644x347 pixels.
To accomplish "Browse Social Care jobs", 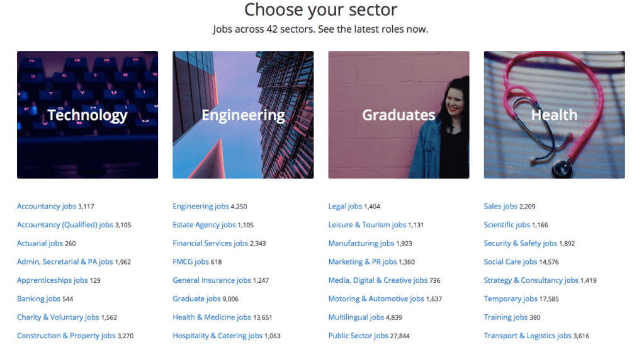I will click(511, 262).
